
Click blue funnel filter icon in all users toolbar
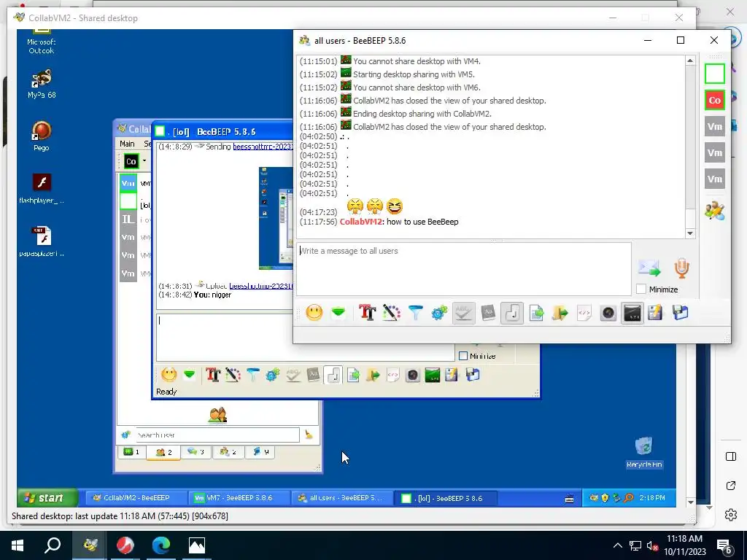415,313
